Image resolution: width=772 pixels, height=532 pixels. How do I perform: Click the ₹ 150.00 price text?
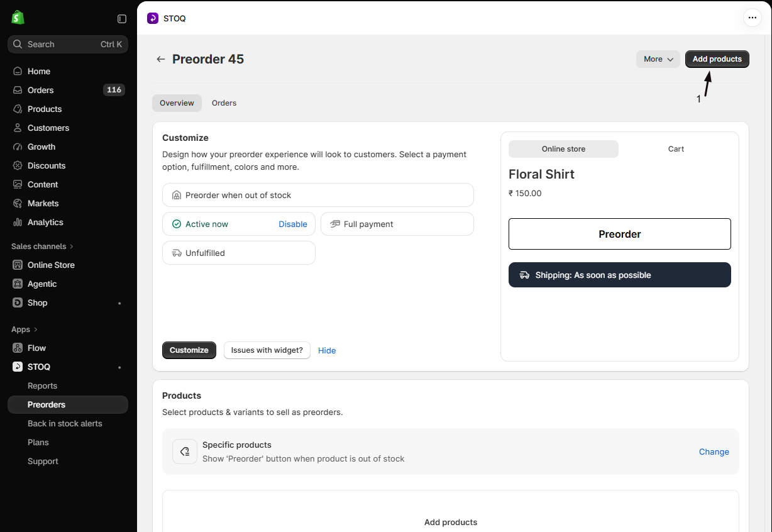(525, 193)
